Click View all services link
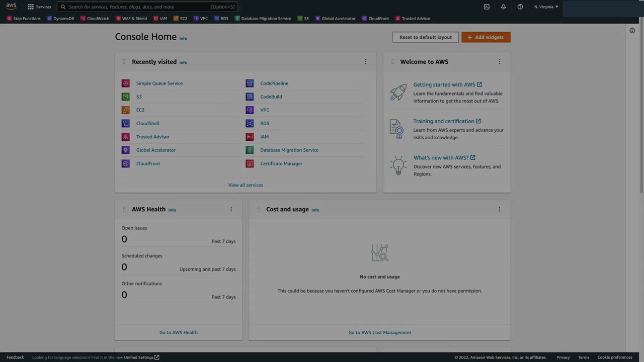The width and height of the screenshot is (644, 362). 246,185
